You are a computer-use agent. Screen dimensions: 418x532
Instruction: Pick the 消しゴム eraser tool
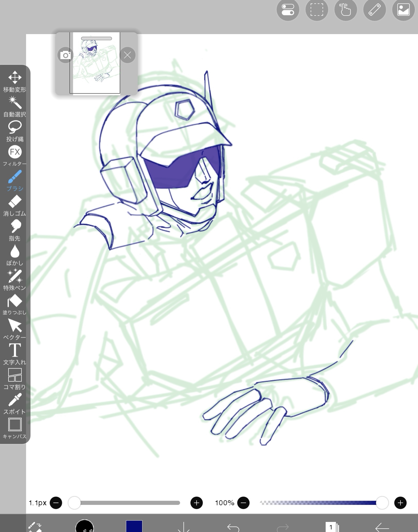click(15, 205)
